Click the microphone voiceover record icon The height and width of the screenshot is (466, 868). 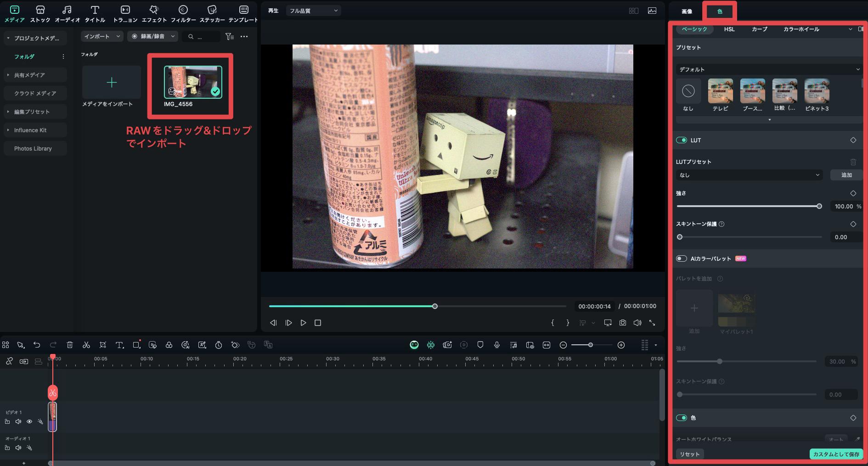point(497,345)
